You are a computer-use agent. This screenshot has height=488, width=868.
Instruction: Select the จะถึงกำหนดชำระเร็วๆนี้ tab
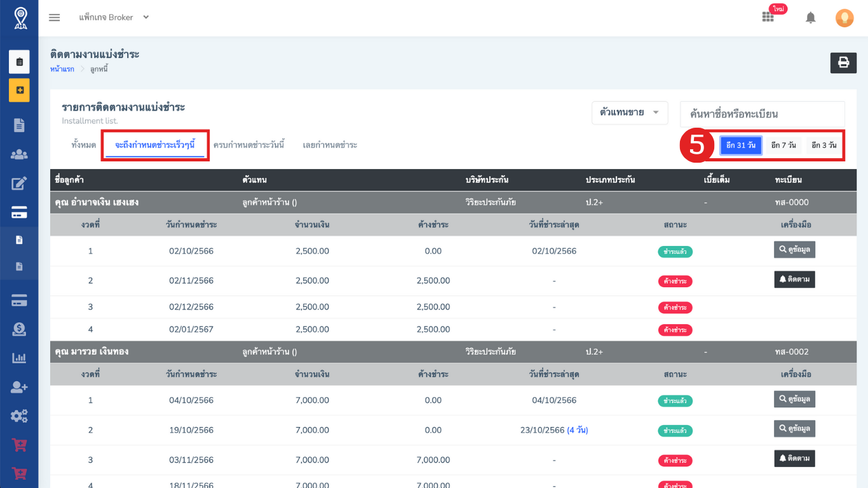click(155, 145)
